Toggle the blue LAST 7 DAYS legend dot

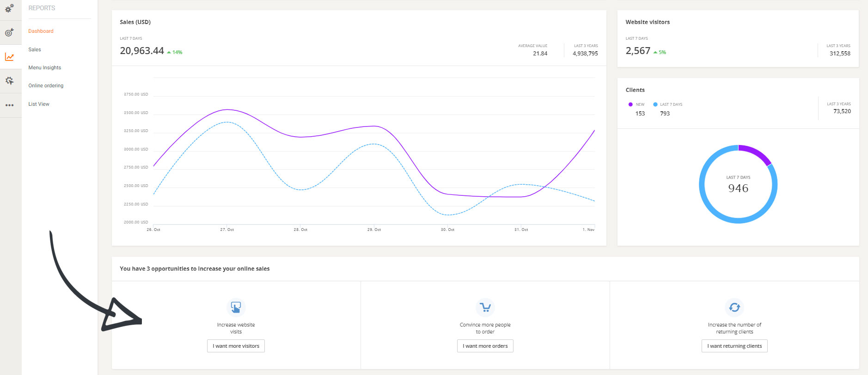click(655, 104)
